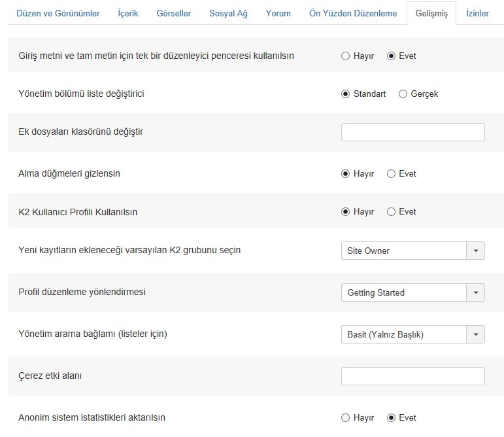Select Standart for Yönetim bölümü liste değiştirici
Viewport: 504px width, 437px height.
tap(345, 94)
